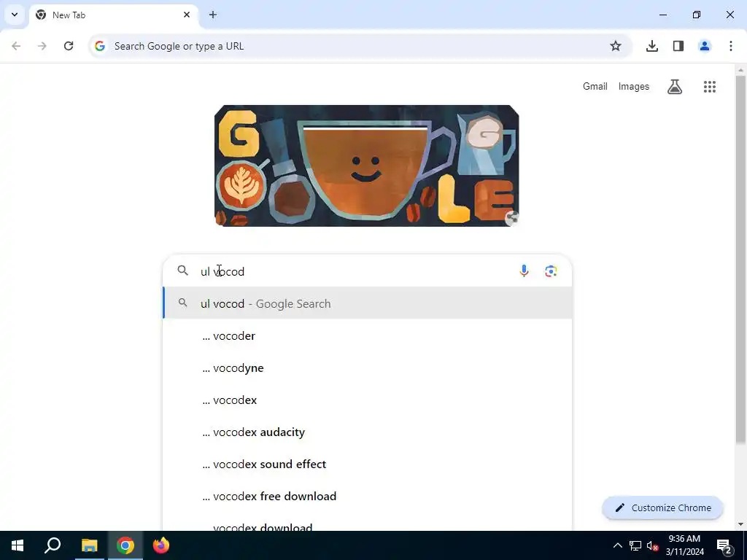Select 'ul vocod - Google Search' suggestion
Screen dimensions: 747x560
coord(368,303)
